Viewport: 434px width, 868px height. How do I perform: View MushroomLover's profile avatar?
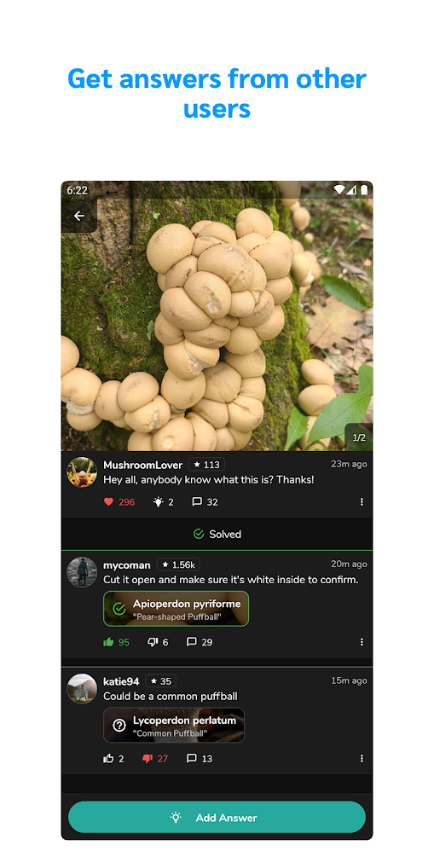coord(82,472)
